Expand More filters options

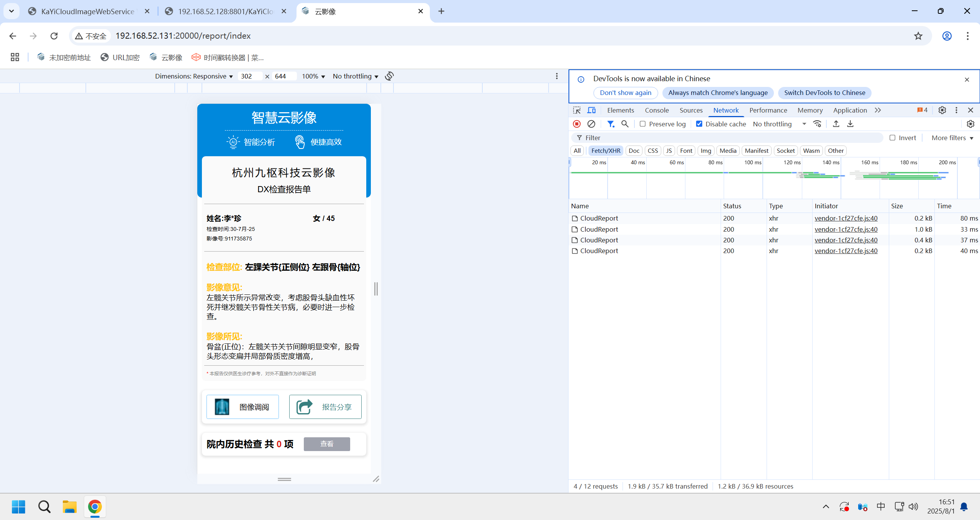952,137
